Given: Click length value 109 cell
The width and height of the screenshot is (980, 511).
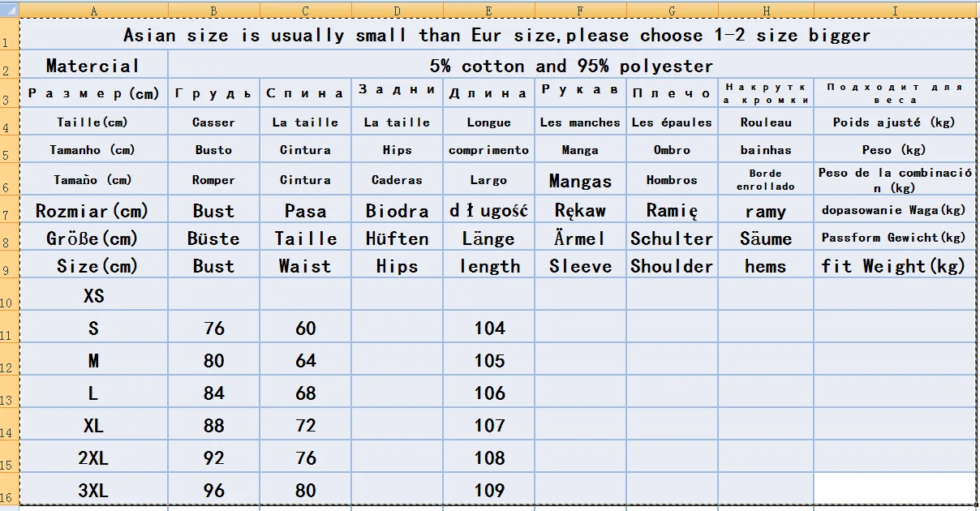Looking at the screenshot, I should [488, 491].
